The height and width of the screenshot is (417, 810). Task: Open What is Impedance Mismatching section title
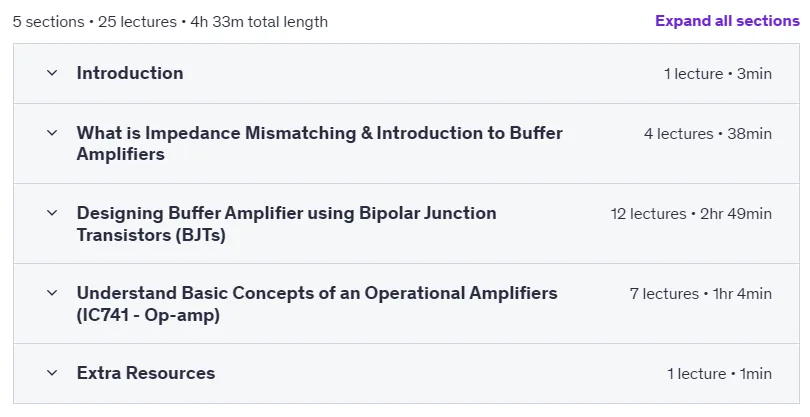coord(319,143)
